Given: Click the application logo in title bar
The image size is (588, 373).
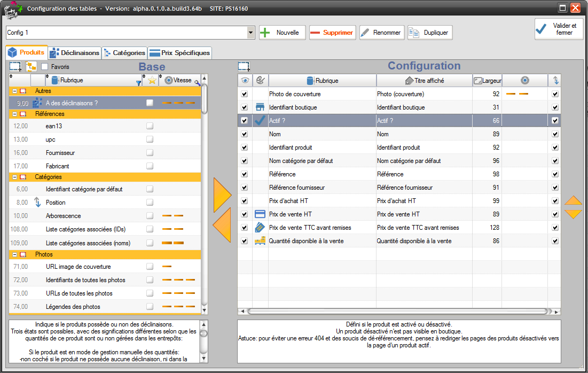Looking at the screenshot, I should click(12, 10).
